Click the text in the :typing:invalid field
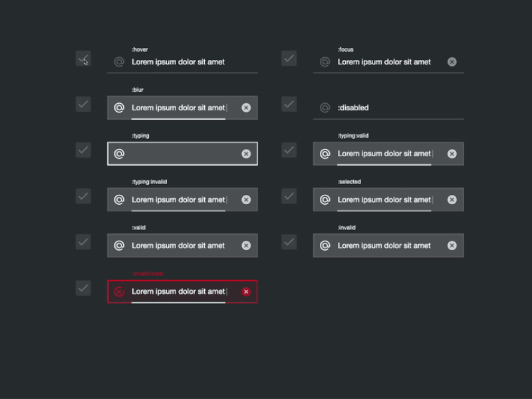 (178, 199)
